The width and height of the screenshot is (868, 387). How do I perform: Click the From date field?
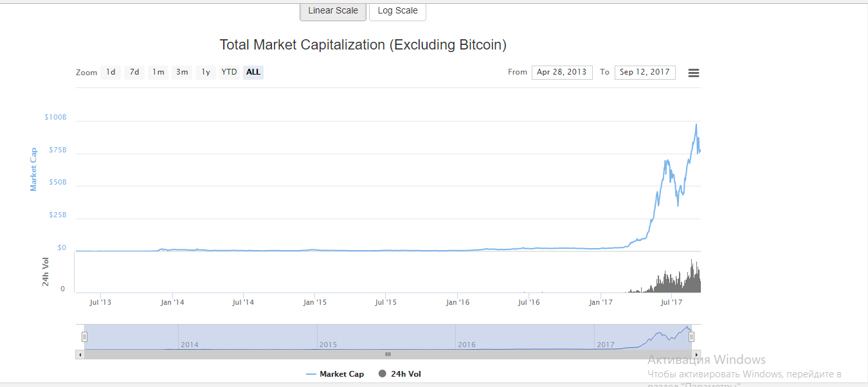[x=562, y=72]
